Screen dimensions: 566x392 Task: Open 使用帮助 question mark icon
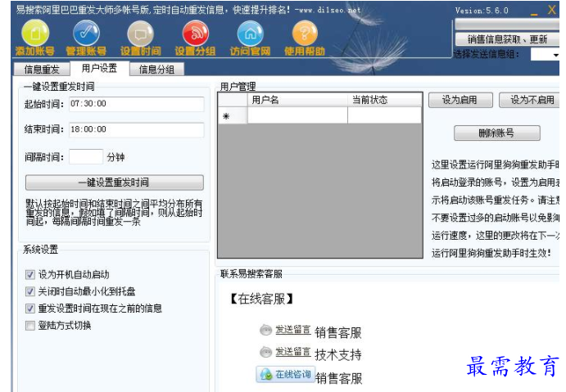(x=305, y=34)
